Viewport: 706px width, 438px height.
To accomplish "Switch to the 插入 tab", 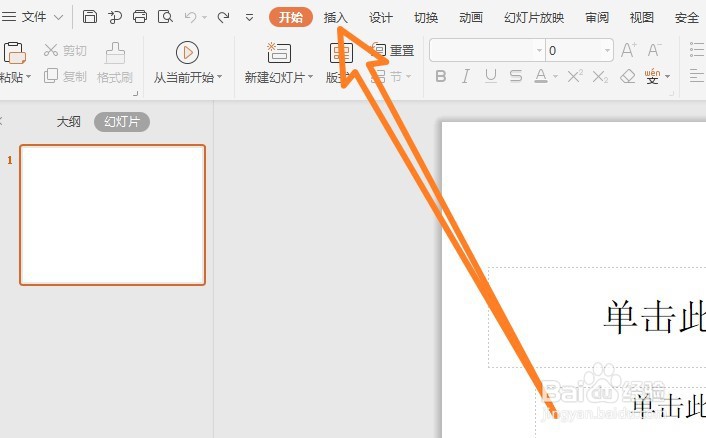I will 335,18.
